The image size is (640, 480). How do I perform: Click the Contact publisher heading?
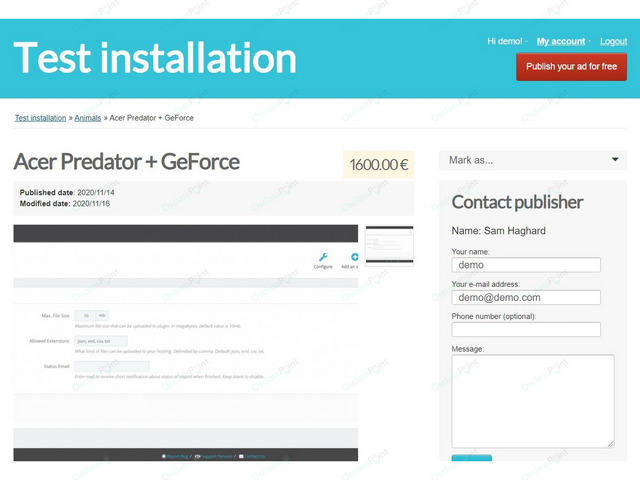[517, 202]
